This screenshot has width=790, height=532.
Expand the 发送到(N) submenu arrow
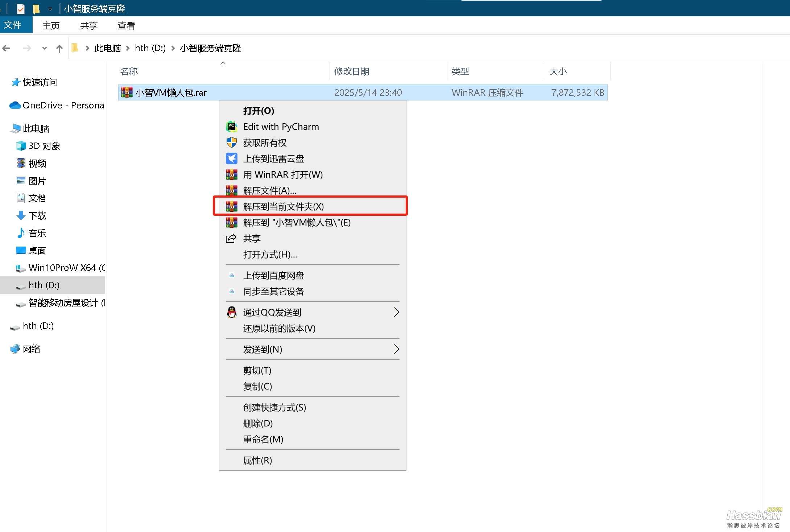click(396, 349)
